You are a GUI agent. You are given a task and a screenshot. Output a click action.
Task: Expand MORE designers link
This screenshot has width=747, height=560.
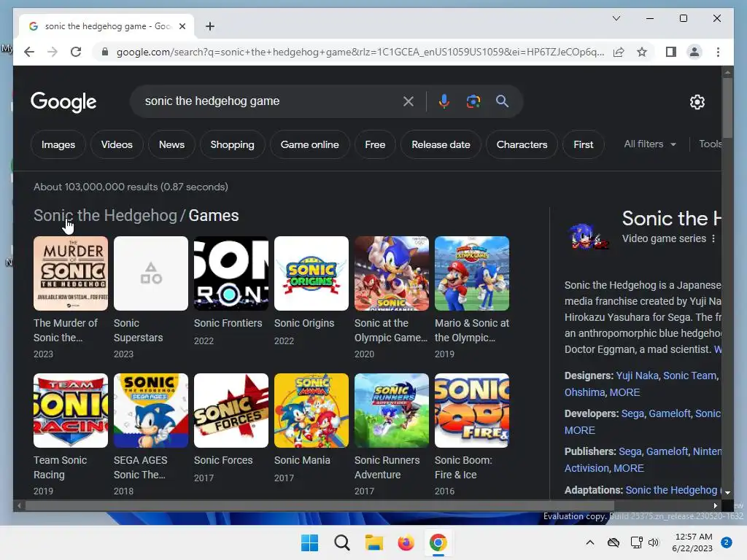(624, 392)
